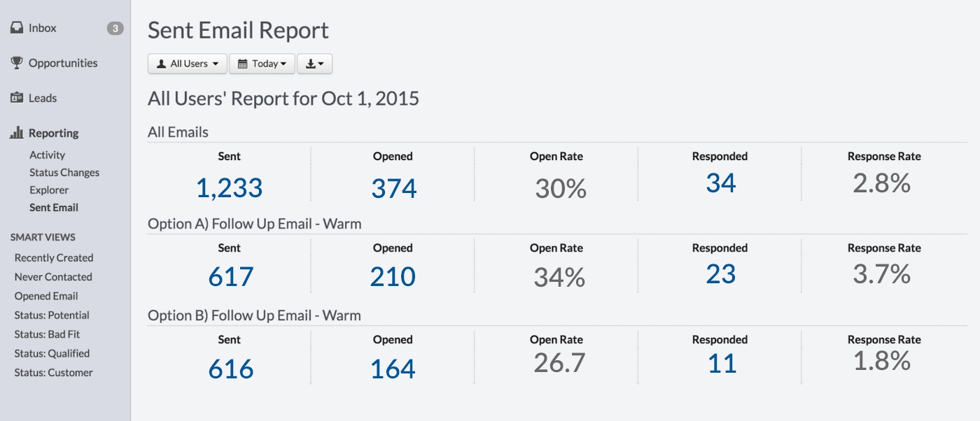Select the Explorer report item

(x=49, y=190)
